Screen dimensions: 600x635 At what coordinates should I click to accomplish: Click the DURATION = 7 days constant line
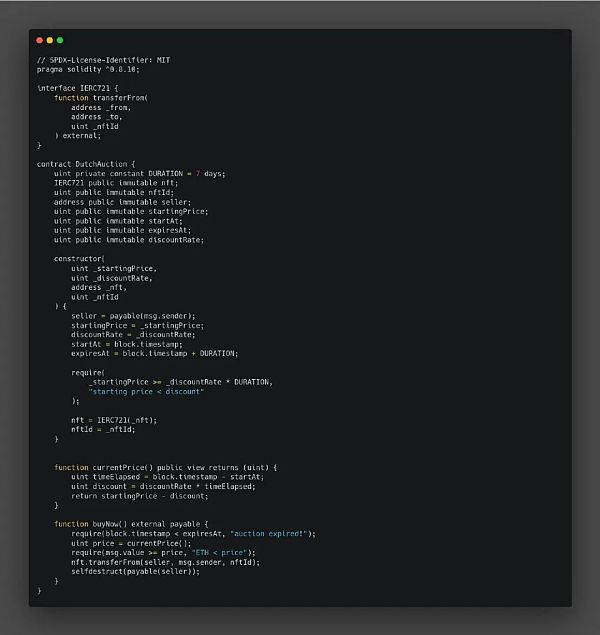coord(140,173)
